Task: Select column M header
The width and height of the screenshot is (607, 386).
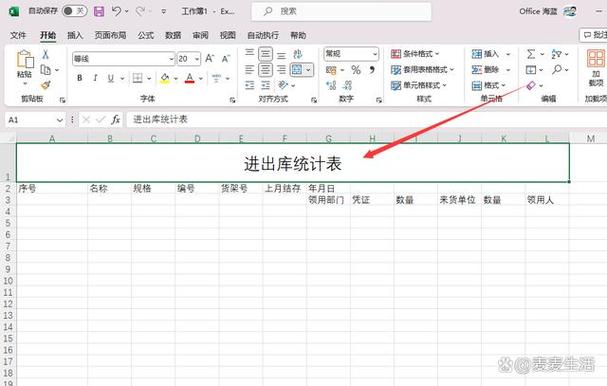Action: [x=590, y=138]
